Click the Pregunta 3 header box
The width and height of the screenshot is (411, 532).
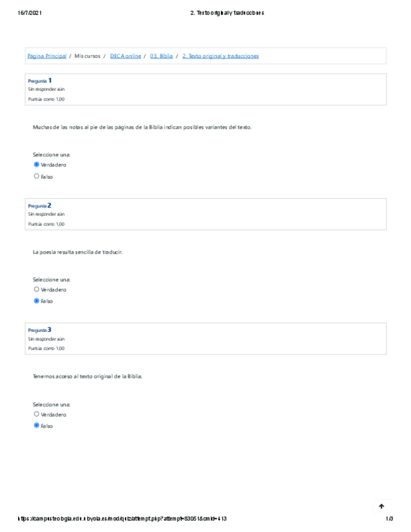(x=205, y=339)
